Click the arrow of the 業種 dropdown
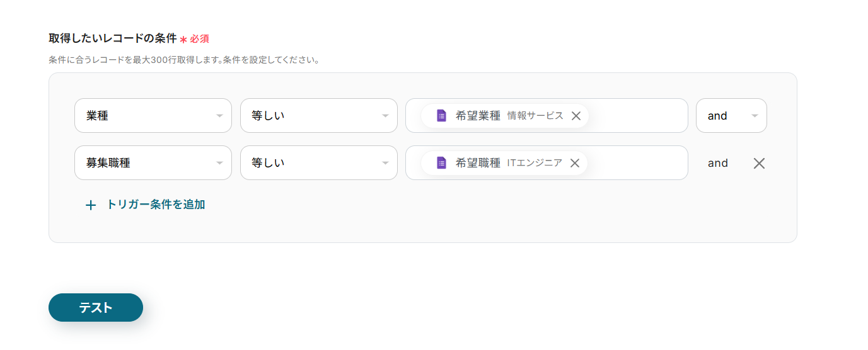The image size is (868, 350). coord(219,116)
